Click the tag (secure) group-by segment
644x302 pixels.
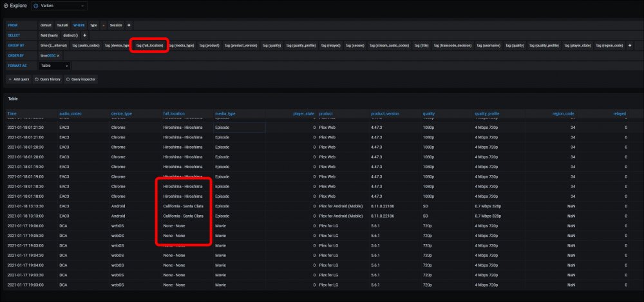coord(355,46)
